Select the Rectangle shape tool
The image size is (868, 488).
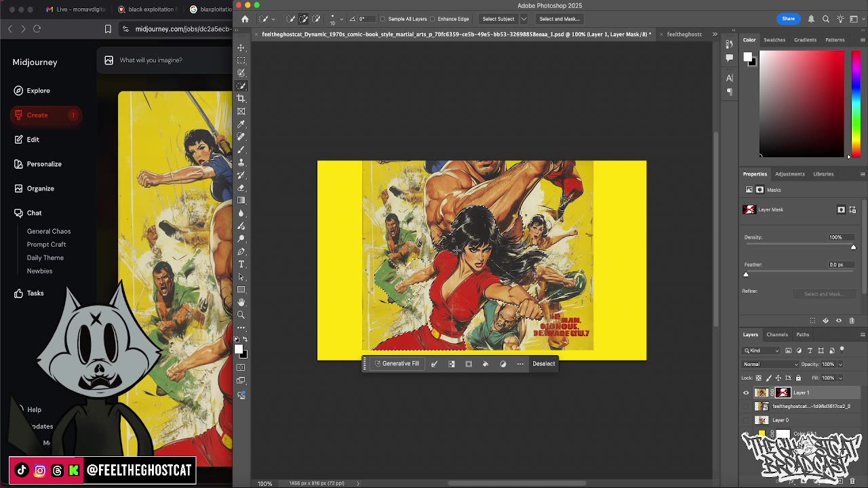241,289
